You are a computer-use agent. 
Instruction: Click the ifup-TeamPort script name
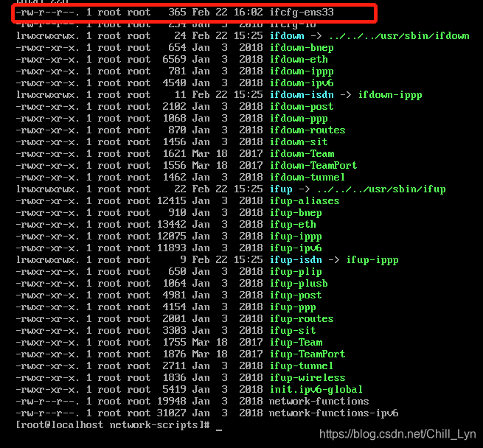tap(307, 354)
